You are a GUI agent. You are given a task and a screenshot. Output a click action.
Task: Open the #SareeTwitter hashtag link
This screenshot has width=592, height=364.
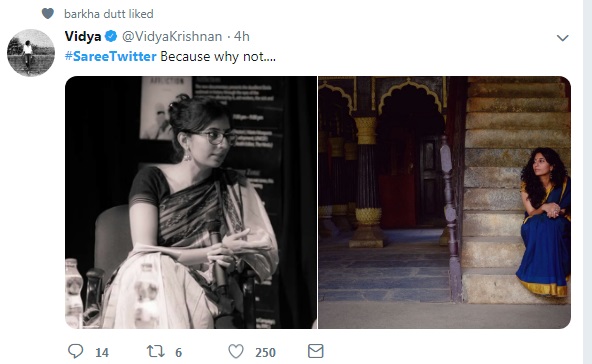[x=110, y=56]
